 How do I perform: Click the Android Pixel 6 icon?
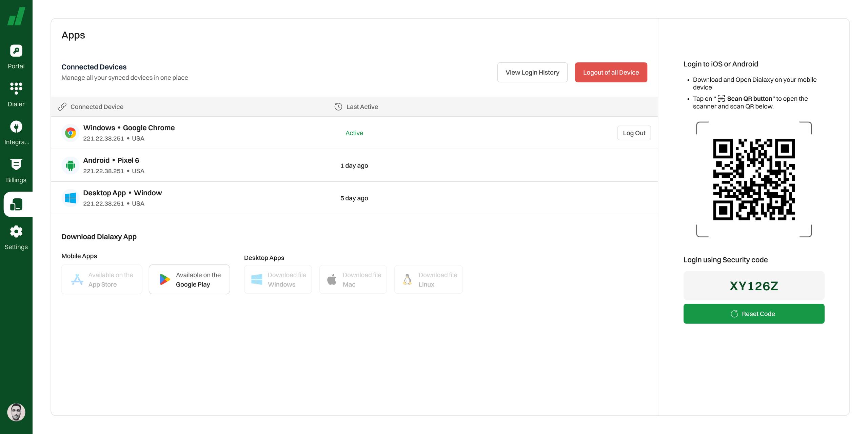(x=71, y=165)
